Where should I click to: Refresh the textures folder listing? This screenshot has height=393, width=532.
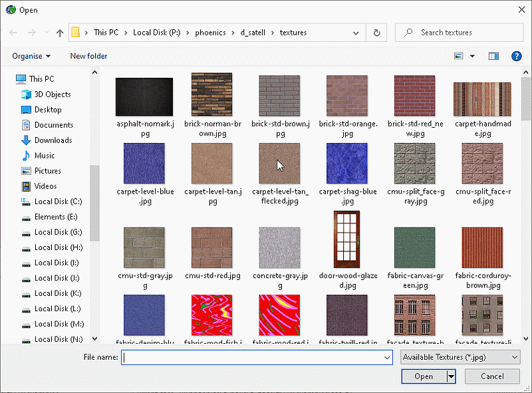pos(376,32)
